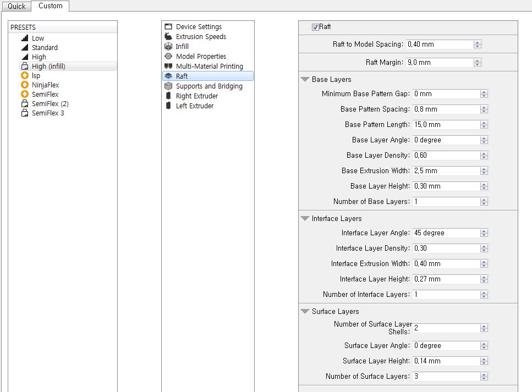
Task: Adjust Raft to Model Spacing stepper
Action: [x=478, y=45]
